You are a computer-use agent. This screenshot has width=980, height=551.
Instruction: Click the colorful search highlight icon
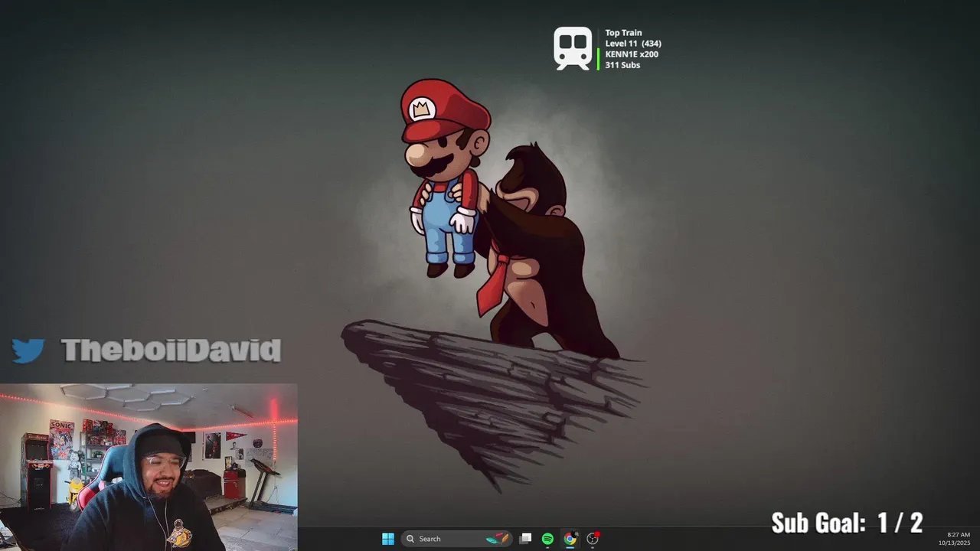point(498,539)
